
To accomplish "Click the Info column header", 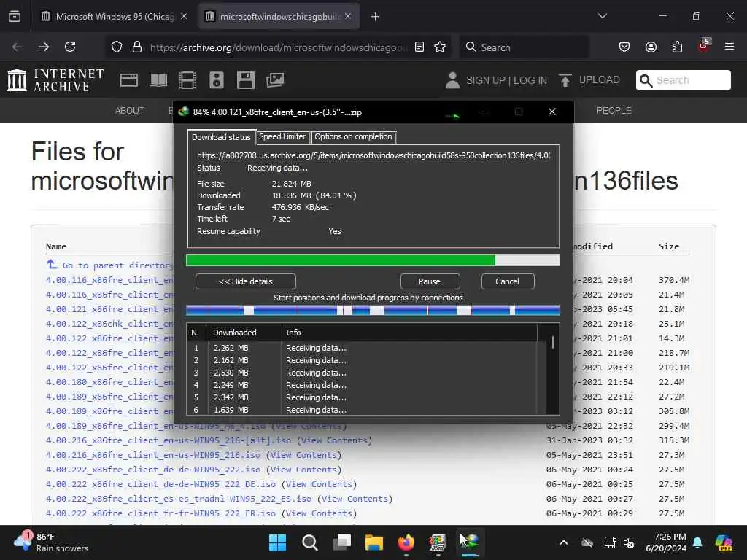I will [x=409, y=332].
